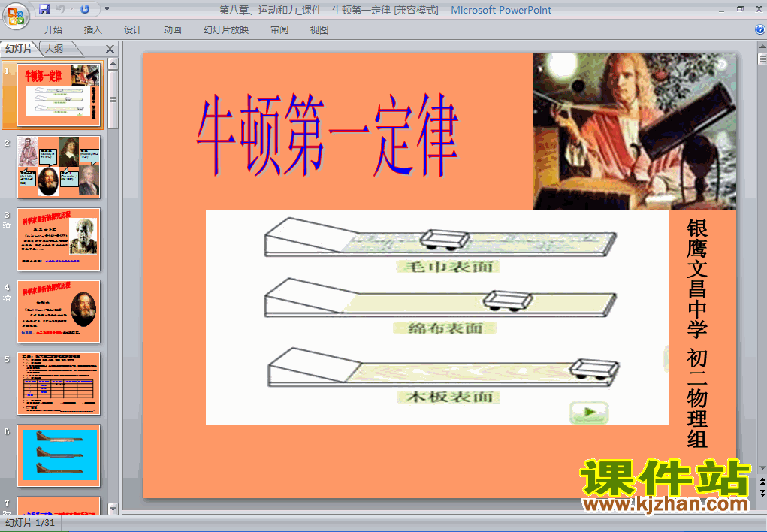Viewport: 767px width, 532px height.
Task: Click the animation star icon beside slide 4
Action: pos(7,297)
